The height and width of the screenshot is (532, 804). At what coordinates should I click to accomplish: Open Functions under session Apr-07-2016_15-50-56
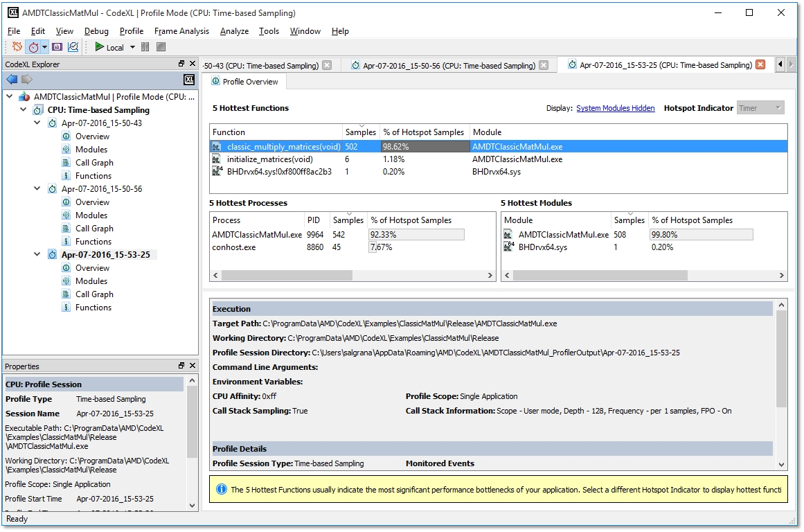click(93, 242)
